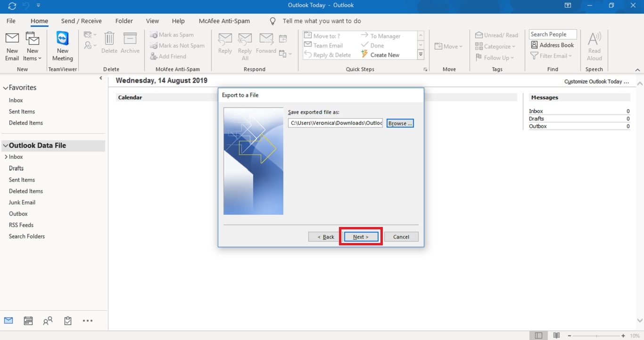Click Tell me what you want to do
The image size is (644, 340).
tap(322, 21)
